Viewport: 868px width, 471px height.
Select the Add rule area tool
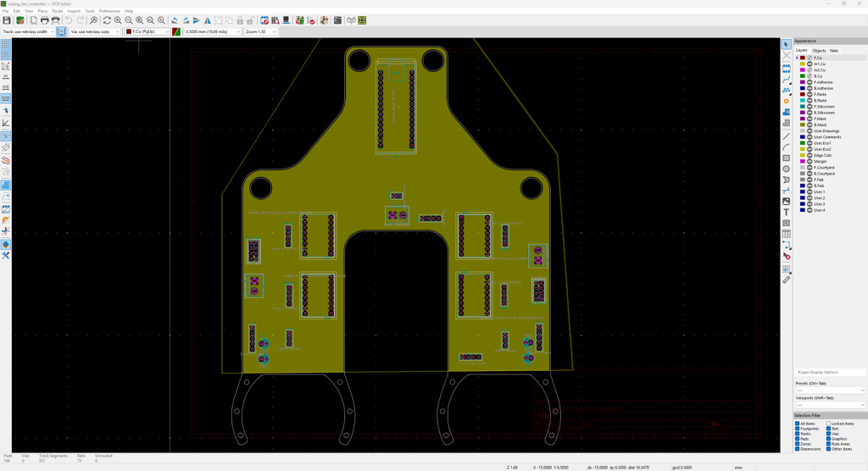[786, 123]
